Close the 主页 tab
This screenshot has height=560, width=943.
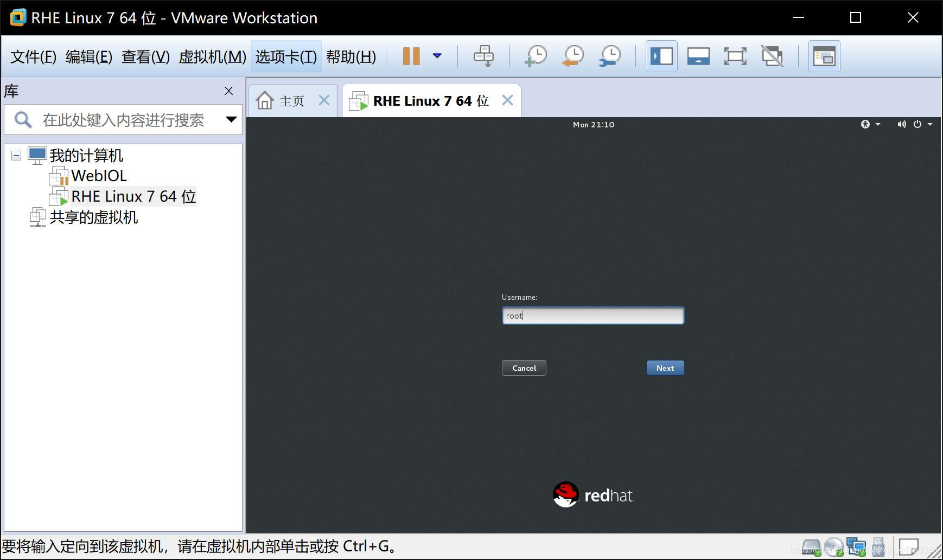[x=324, y=100]
